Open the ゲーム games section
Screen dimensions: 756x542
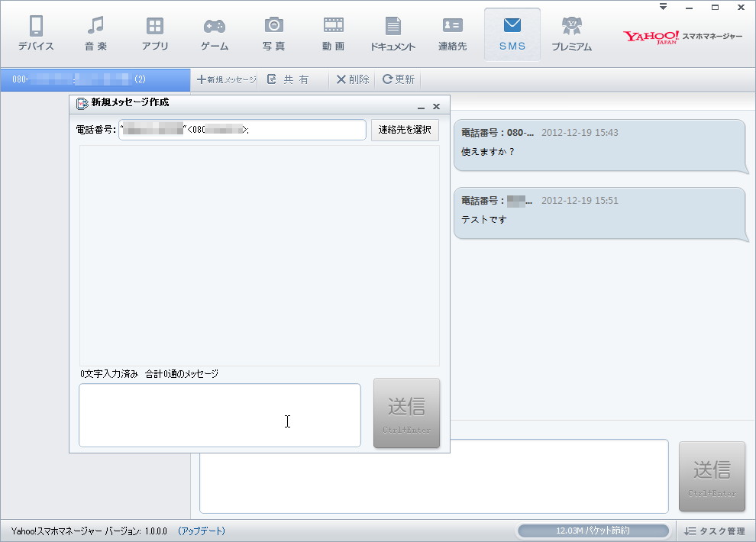[x=215, y=34]
